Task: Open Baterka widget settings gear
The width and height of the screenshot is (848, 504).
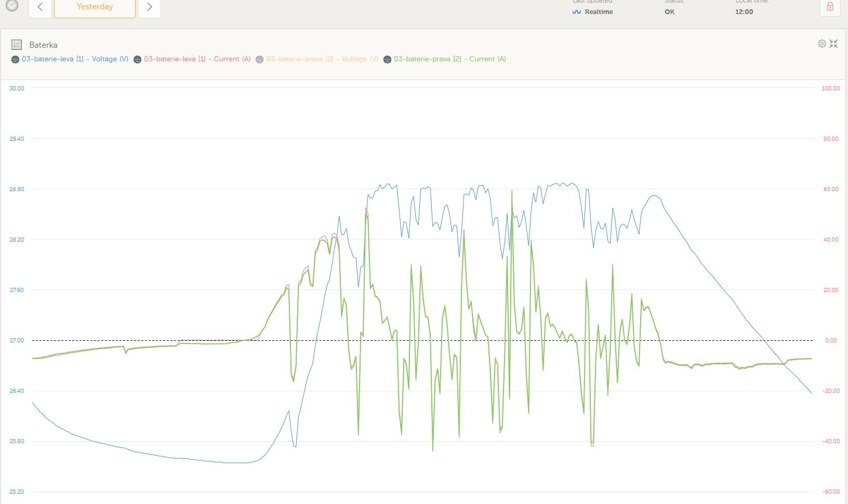Action: [822, 44]
